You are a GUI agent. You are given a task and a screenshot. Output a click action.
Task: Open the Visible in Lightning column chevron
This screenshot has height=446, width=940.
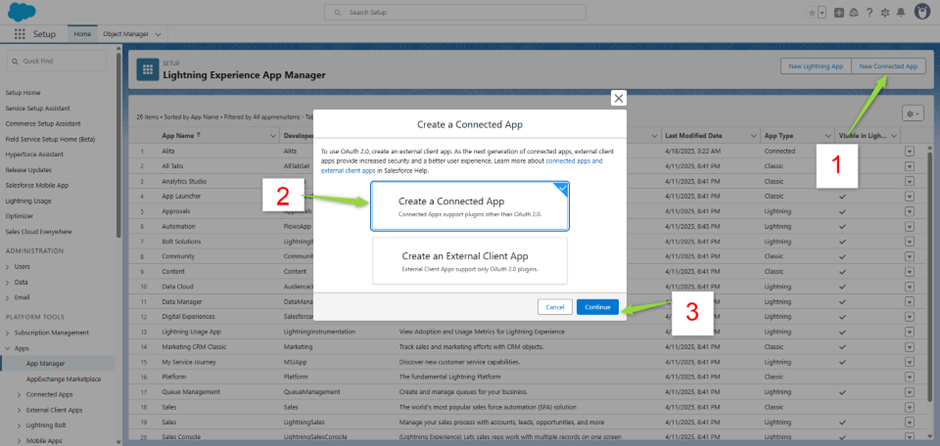894,136
